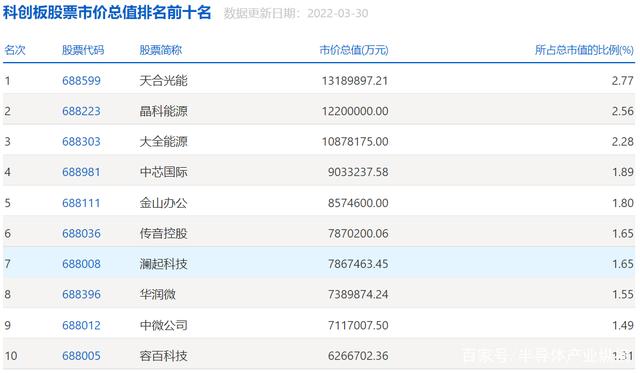Click the 名次 column header
The image size is (640, 373).
point(15,50)
